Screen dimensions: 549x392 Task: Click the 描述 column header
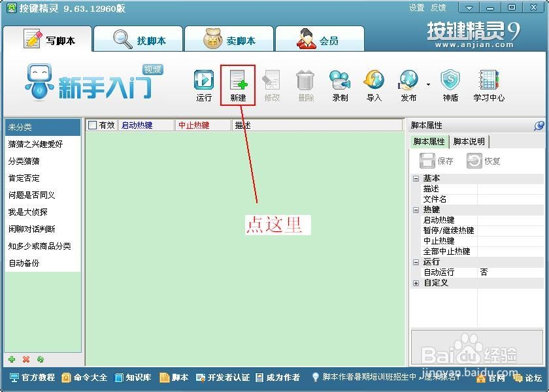(317, 125)
